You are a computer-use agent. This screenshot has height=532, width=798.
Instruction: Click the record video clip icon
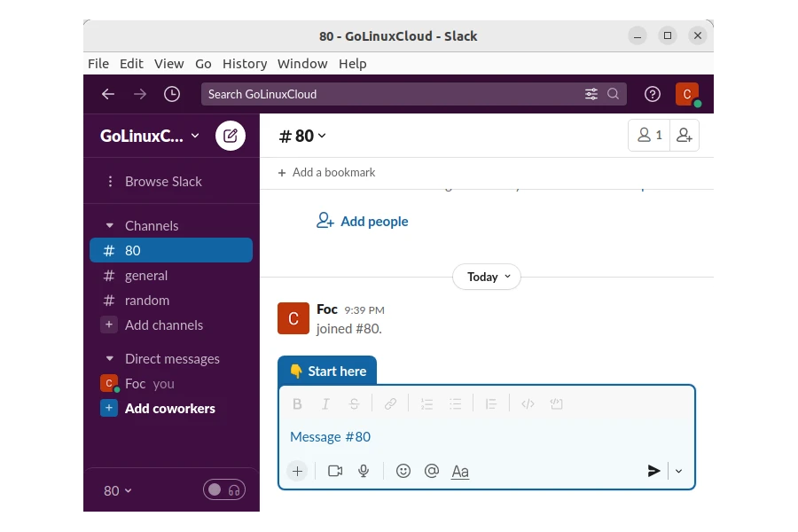[335, 471]
